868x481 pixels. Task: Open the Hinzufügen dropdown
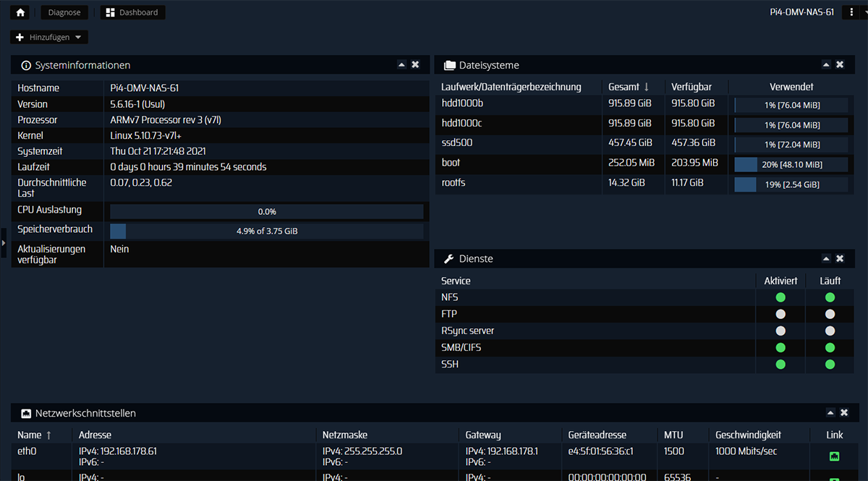point(49,37)
